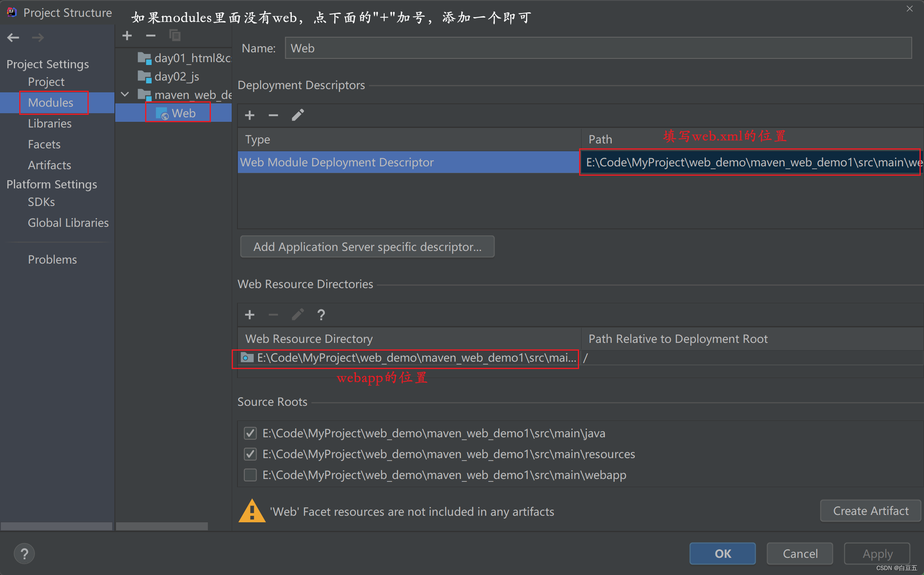
Task: Click the Cancel button
Action: [x=800, y=554]
